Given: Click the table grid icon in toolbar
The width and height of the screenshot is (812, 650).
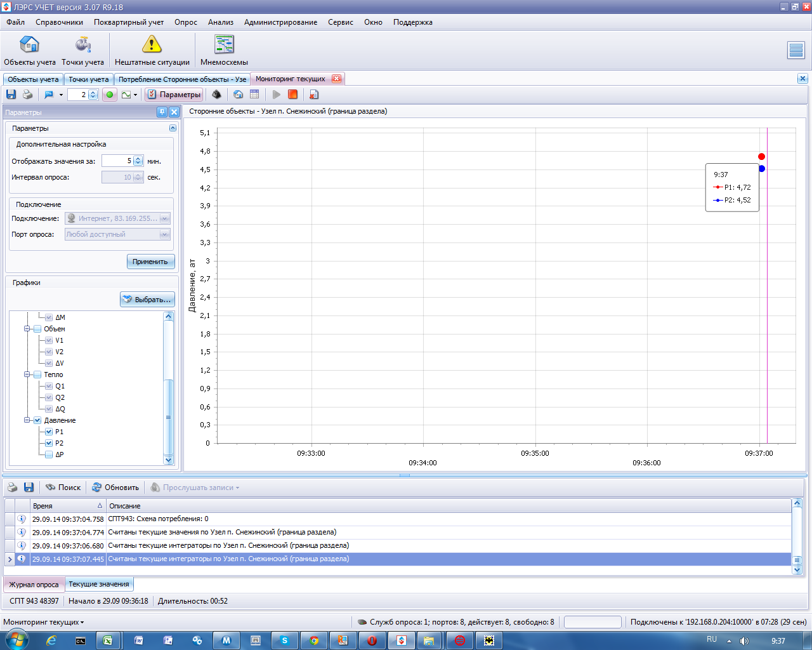Looking at the screenshot, I should click(254, 95).
